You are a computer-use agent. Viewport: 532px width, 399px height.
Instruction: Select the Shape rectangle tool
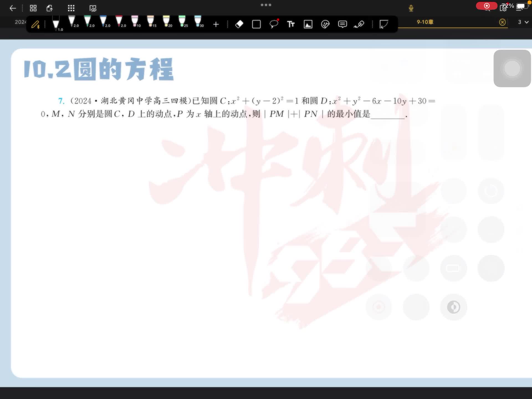256,24
